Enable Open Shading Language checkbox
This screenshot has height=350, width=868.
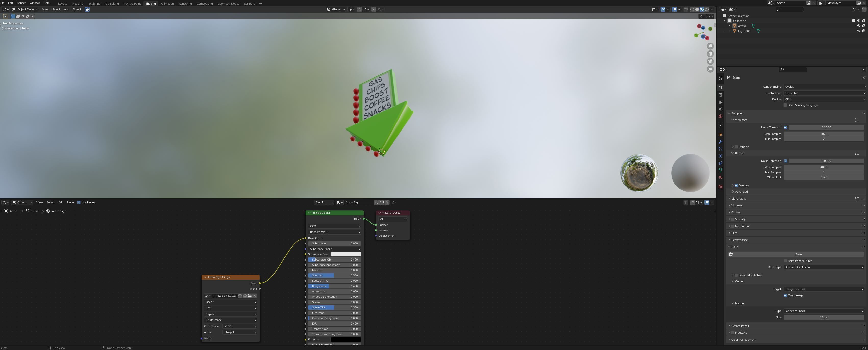[785, 105]
